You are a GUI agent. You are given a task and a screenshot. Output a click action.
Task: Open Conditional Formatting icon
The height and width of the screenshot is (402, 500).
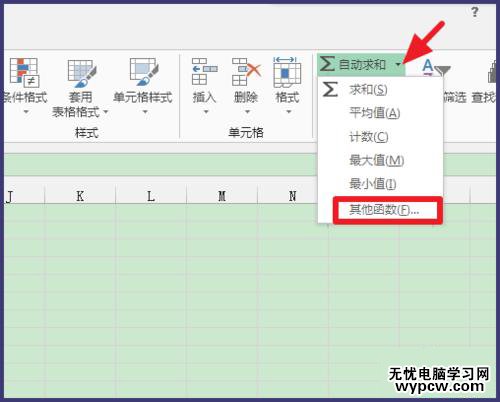(24, 72)
